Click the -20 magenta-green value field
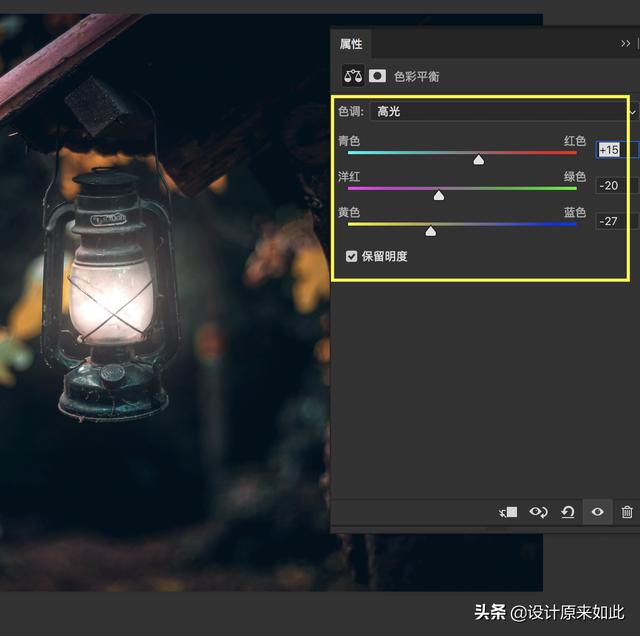The image size is (640, 636). point(616,185)
